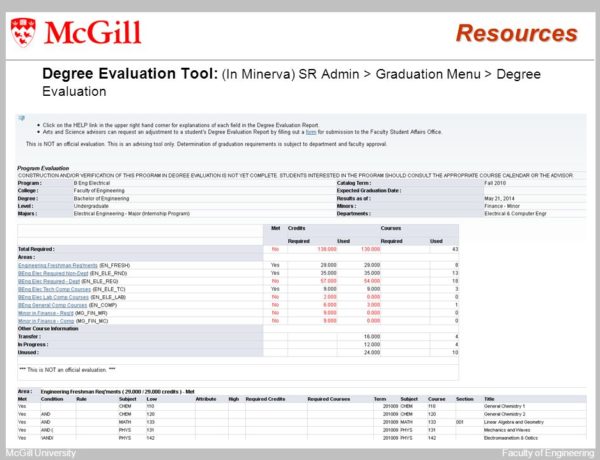Open BEng Elec Lab Comp Courses link

(x=53, y=298)
